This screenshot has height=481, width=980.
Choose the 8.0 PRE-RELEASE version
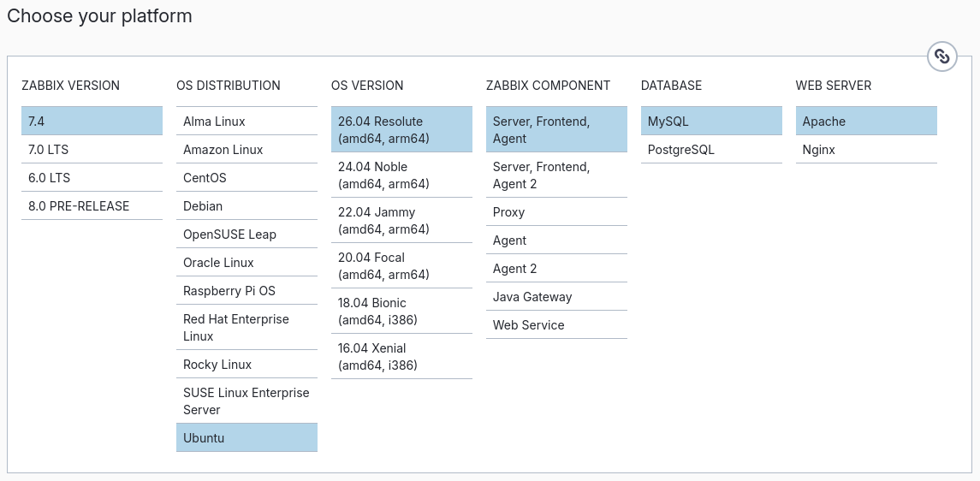coord(92,206)
